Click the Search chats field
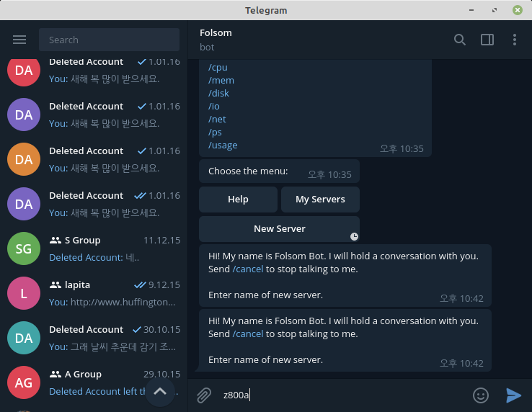The image size is (532, 412). [110, 40]
